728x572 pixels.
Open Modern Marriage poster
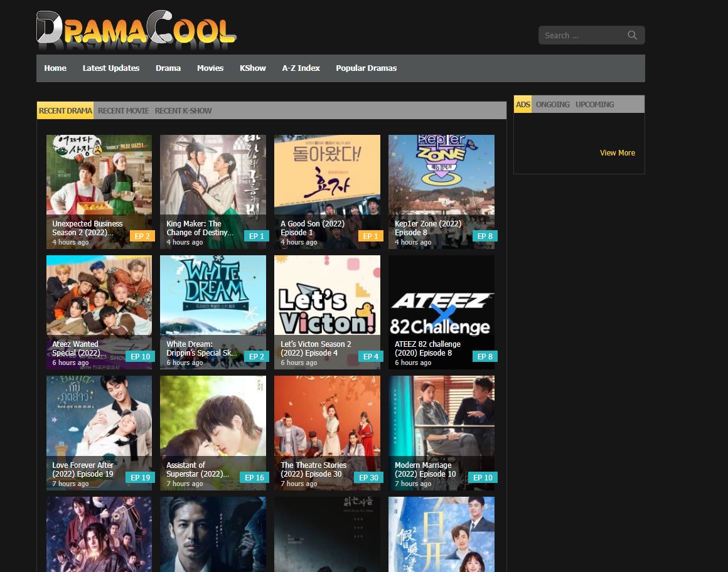pos(442,433)
